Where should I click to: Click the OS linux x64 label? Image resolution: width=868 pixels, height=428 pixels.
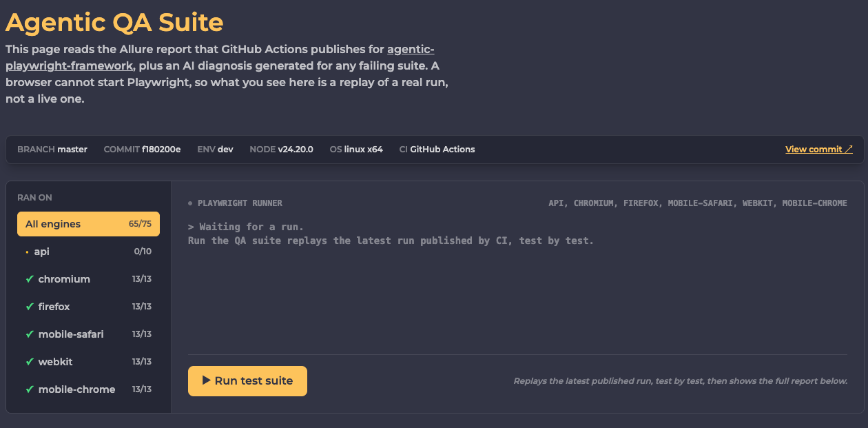(x=356, y=149)
